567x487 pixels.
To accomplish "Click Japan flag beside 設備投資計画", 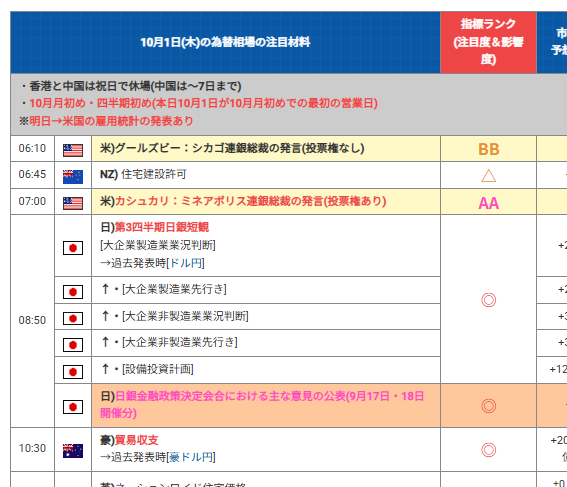I will 73,372.
